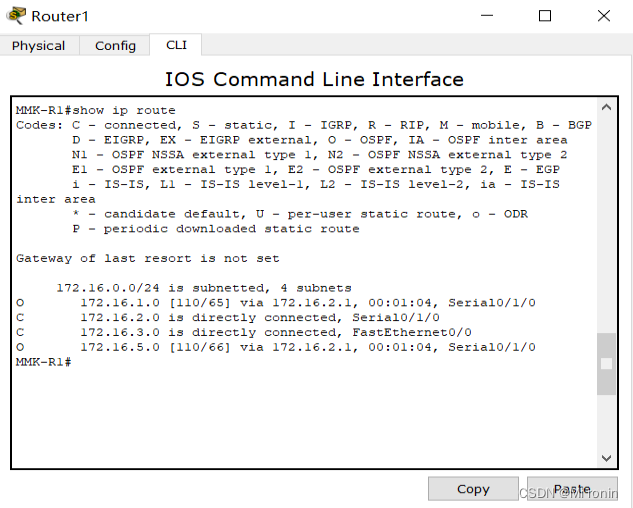Open the Config tab

pos(115,45)
